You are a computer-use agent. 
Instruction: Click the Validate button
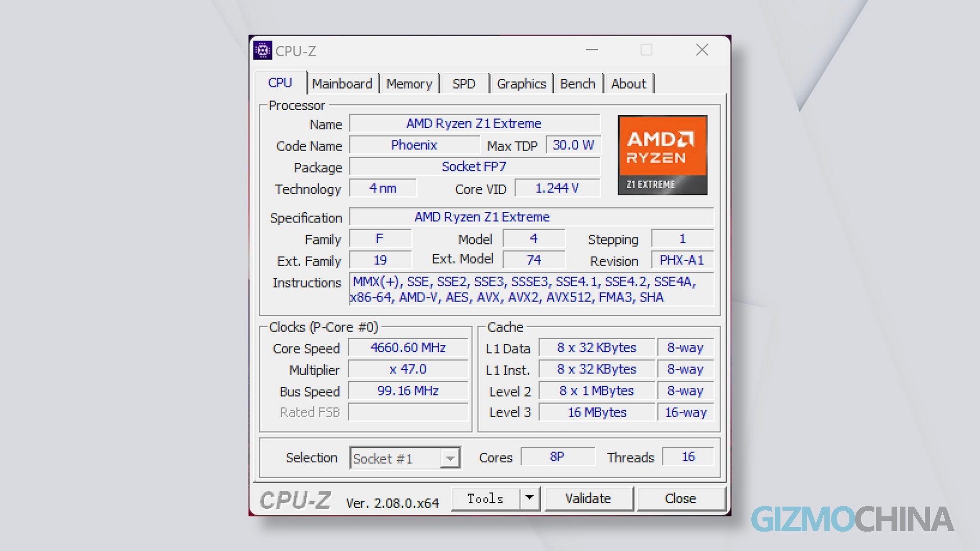click(x=588, y=498)
